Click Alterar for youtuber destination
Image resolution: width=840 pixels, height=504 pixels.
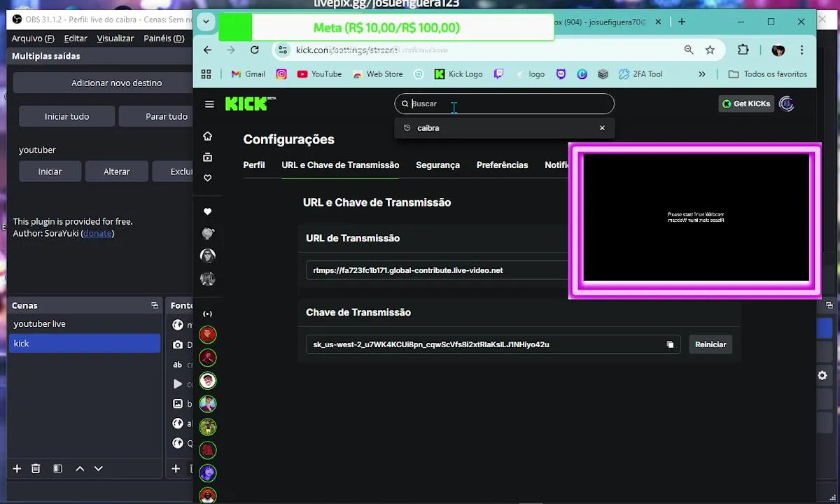pyautogui.click(x=117, y=171)
